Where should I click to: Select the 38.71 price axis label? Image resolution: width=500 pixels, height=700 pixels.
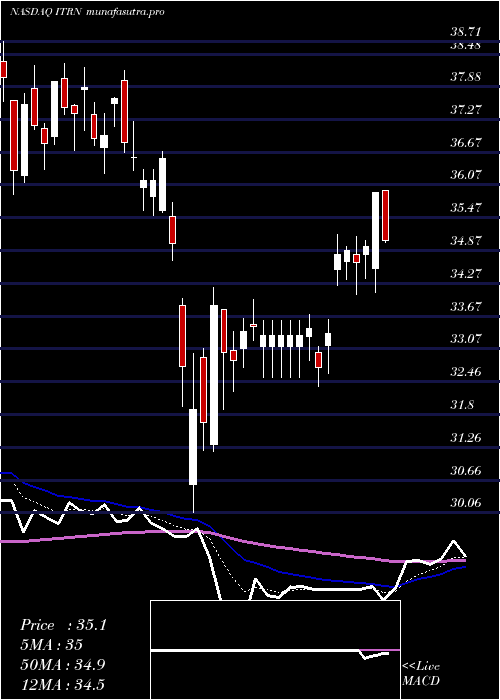coord(465,32)
